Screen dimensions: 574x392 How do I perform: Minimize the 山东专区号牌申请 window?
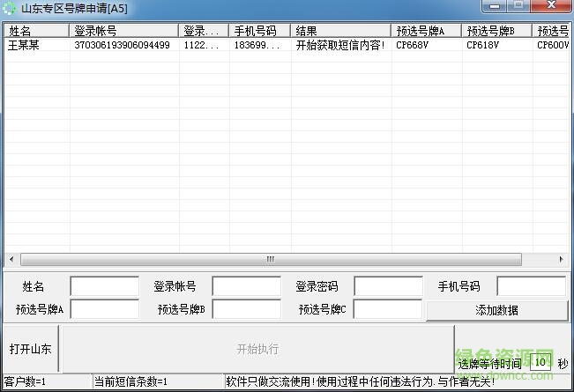[494, 5]
